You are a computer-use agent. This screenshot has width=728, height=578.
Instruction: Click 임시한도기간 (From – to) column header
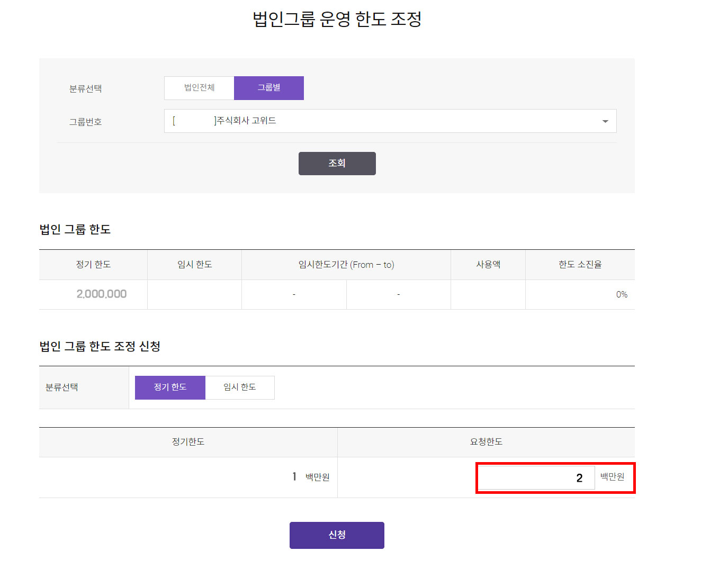346,265
